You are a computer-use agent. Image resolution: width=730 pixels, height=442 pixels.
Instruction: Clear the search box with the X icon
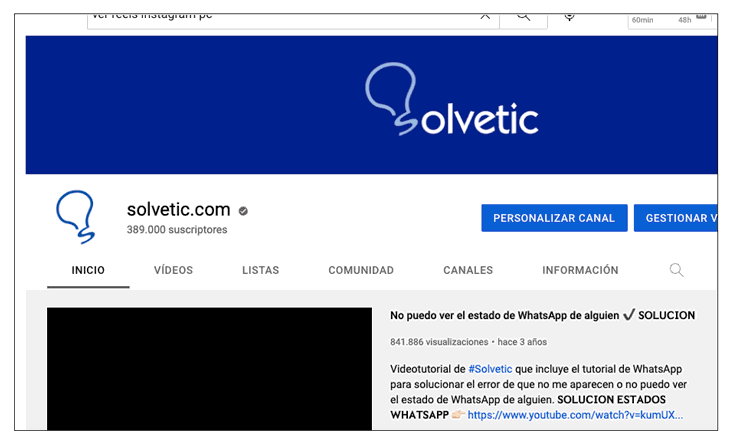click(x=485, y=17)
